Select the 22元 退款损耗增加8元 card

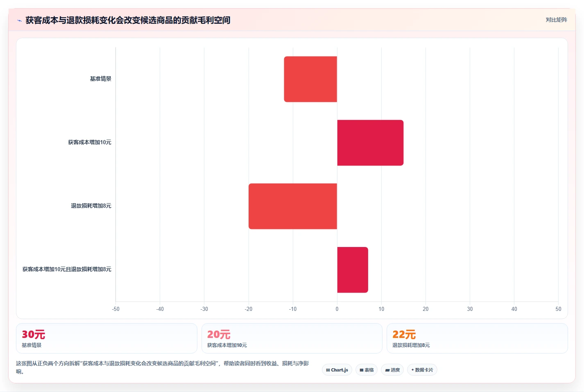click(x=477, y=338)
